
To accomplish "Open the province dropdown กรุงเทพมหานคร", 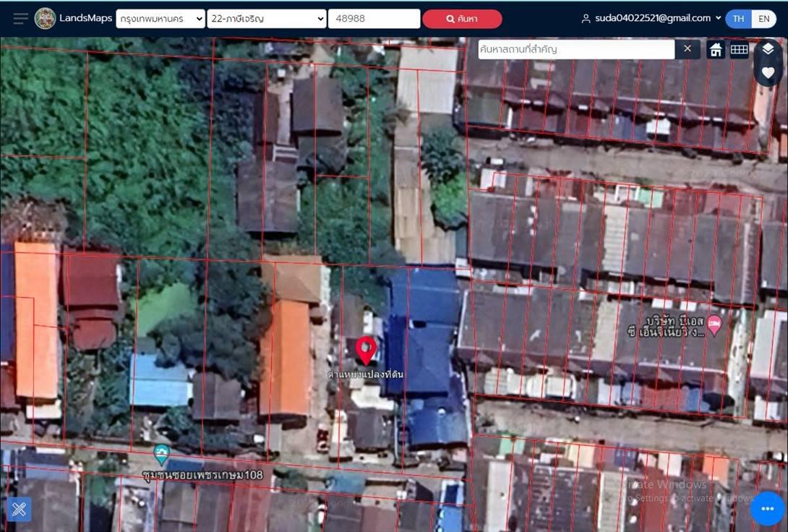I will click(160, 19).
